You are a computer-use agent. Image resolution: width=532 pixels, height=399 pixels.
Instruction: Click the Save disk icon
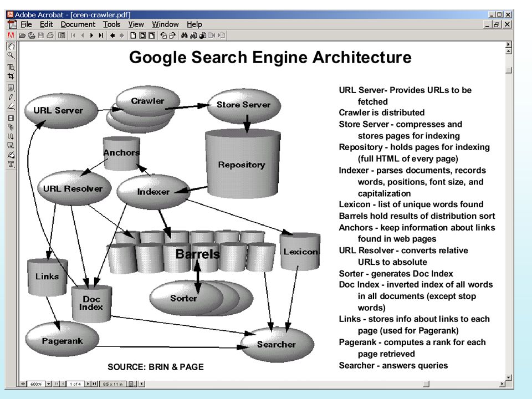[x=40, y=35]
